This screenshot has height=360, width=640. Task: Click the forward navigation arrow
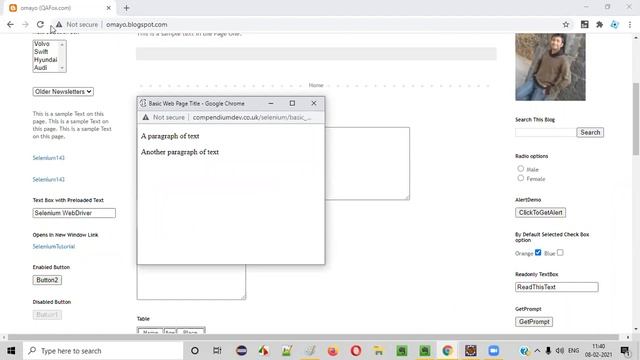[x=25, y=24]
